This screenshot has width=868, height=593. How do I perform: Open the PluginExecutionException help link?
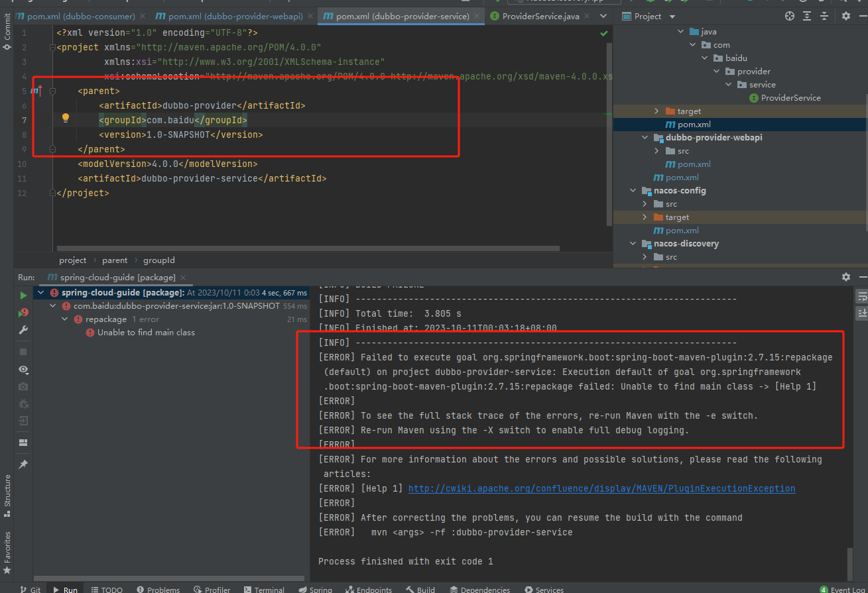tap(601, 488)
